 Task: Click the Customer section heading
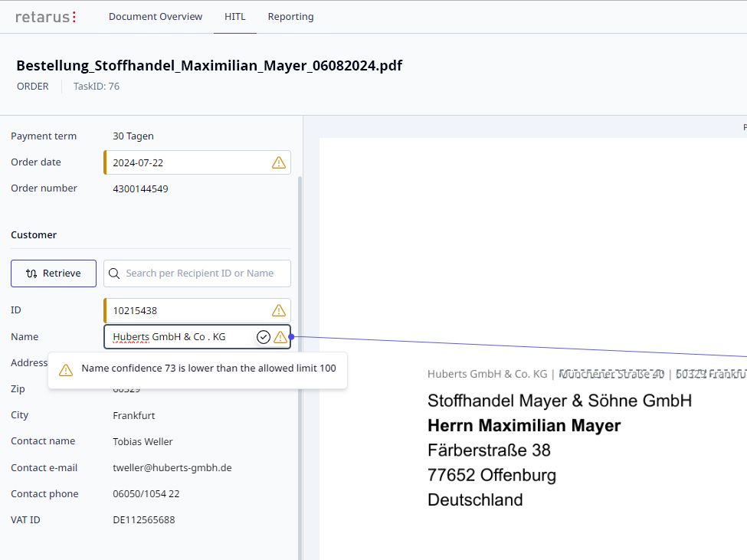click(x=34, y=234)
